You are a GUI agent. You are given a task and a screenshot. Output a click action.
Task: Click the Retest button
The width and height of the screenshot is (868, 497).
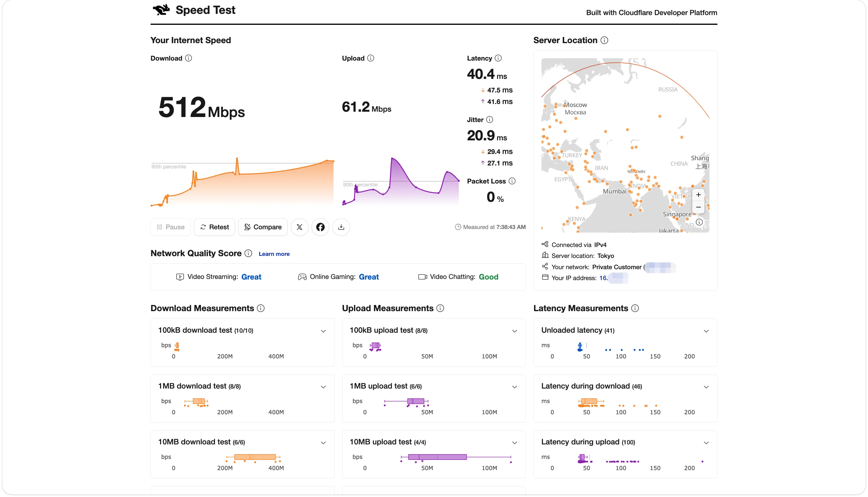(x=215, y=227)
